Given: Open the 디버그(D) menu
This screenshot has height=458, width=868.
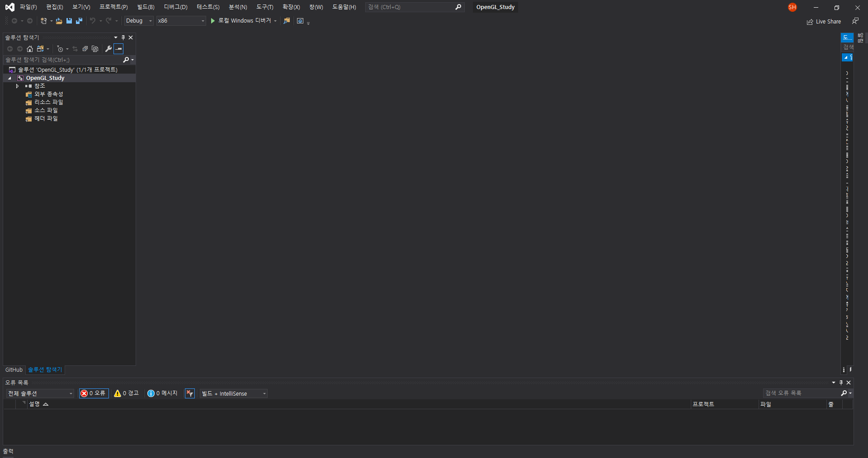Looking at the screenshot, I should pyautogui.click(x=175, y=7).
